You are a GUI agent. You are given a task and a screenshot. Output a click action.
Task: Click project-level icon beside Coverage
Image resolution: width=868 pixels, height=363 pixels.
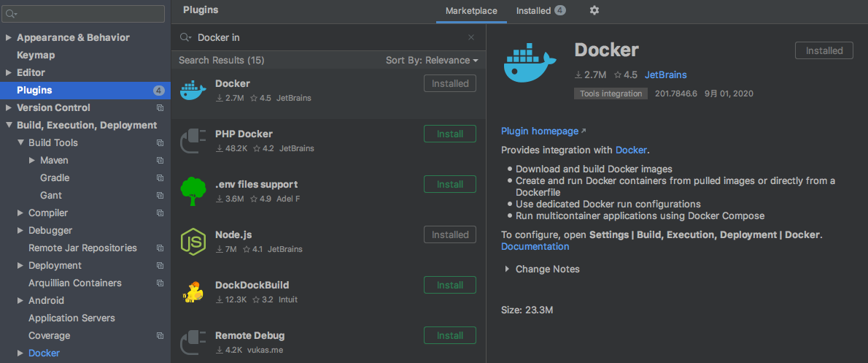pyautogui.click(x=160, y=336)
